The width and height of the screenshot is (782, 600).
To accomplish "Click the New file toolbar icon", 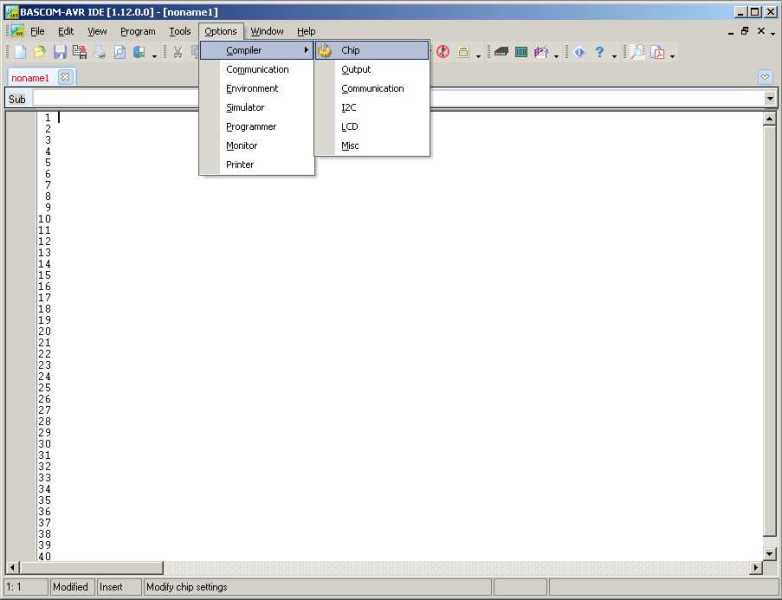I will pos(20,51).
